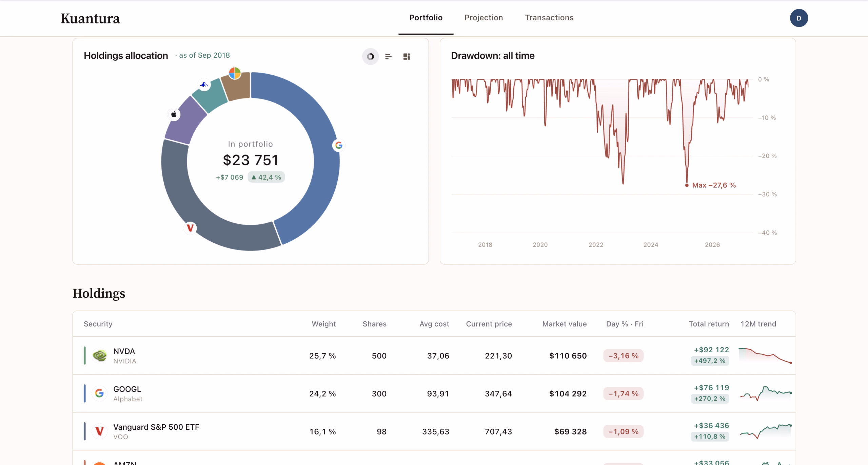Open the NVDA 12M trend sparkline
Screen dimensions: 868x465
765,356
